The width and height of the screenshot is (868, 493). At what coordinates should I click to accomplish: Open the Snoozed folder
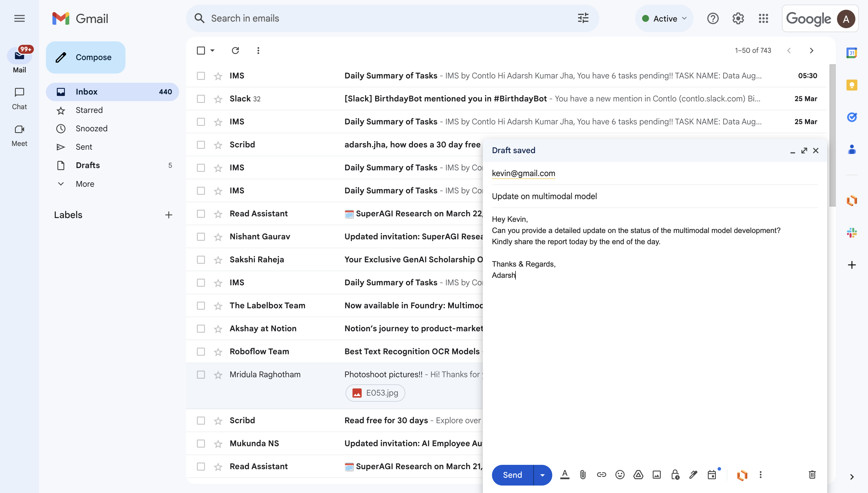pos(112,129)
